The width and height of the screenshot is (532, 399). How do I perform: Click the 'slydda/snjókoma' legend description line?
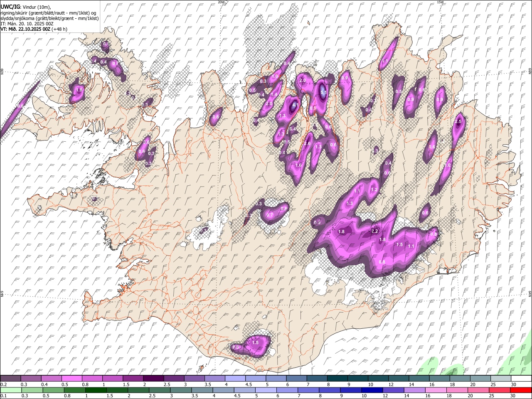tap(49, 18)
